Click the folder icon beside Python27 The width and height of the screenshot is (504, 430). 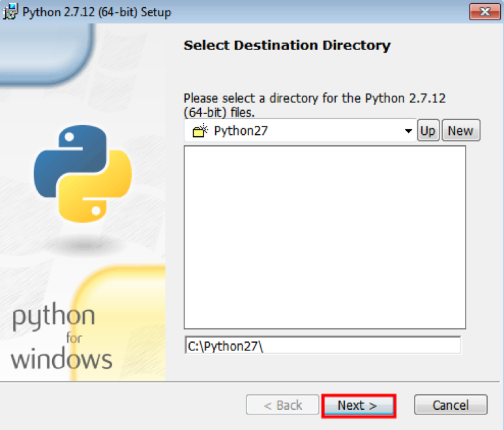pos(200,130)
